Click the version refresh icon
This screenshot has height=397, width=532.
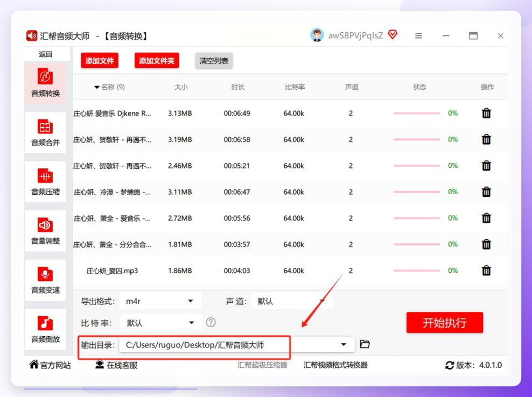(x=450, y=365)
